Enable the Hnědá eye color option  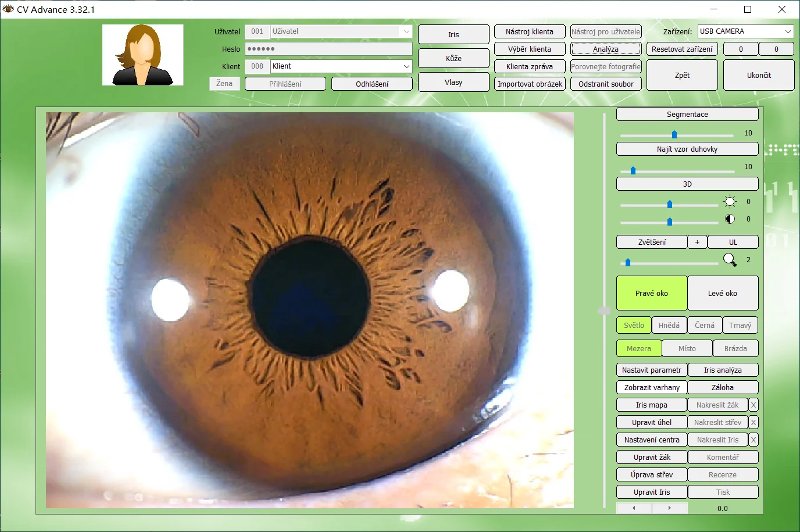669,325
